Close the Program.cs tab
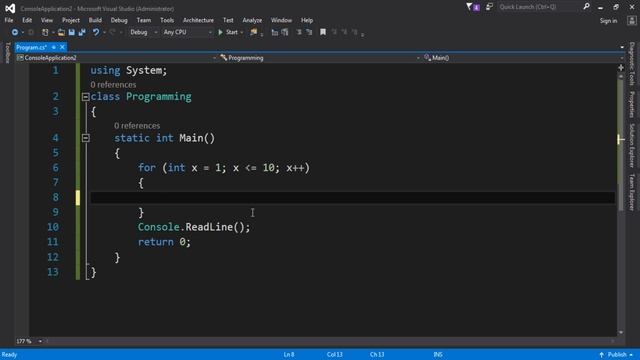640x360 pixels. point(62,47)
